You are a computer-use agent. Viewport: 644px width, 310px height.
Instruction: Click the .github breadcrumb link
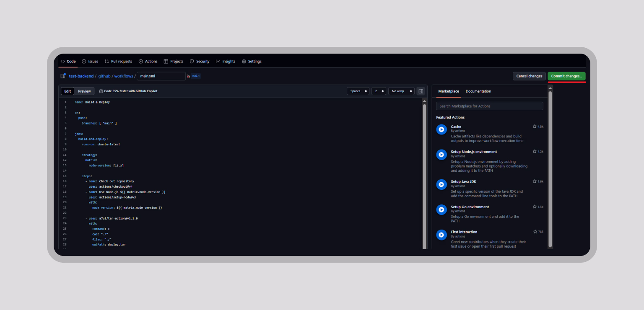click(x=104, y=76)
